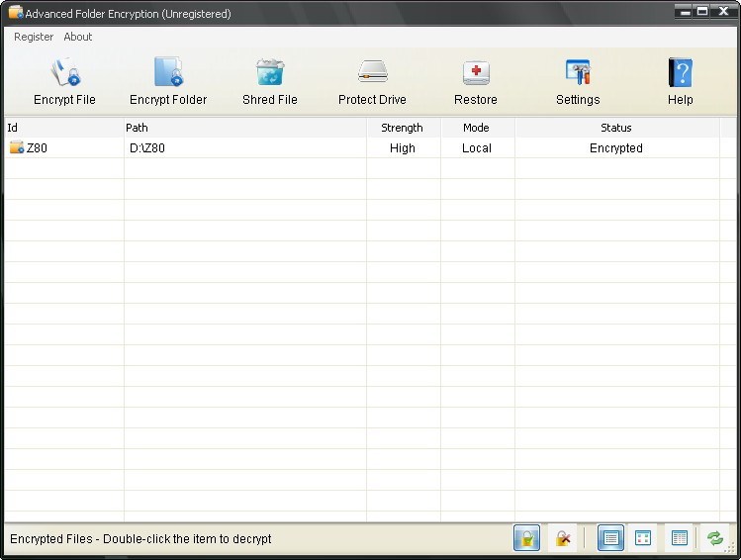The height and width of the screenshot is (560, 741).
Task: Refresh the list with green arrows
Action: 714,538
